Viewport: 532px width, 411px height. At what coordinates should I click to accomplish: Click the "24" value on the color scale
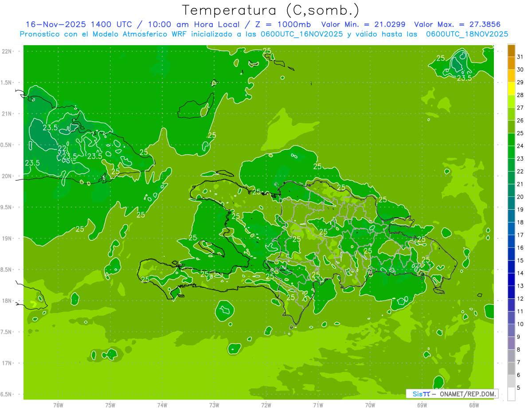(520, 146)
